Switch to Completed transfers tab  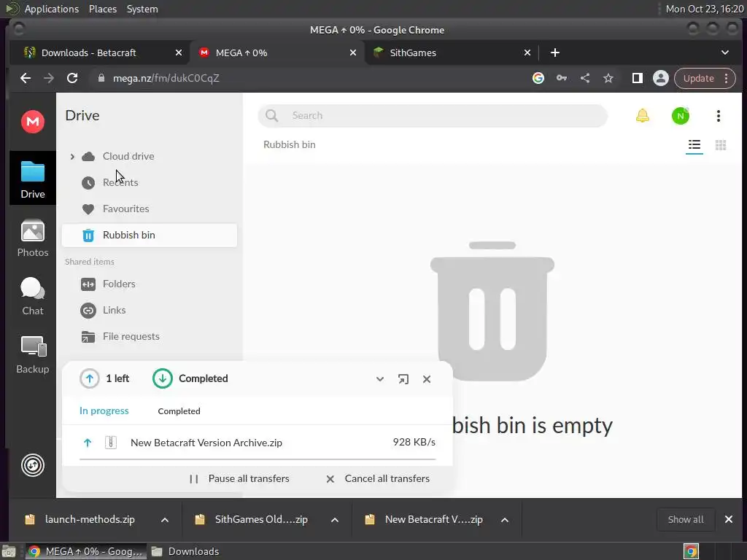click(x=179, y=411)
